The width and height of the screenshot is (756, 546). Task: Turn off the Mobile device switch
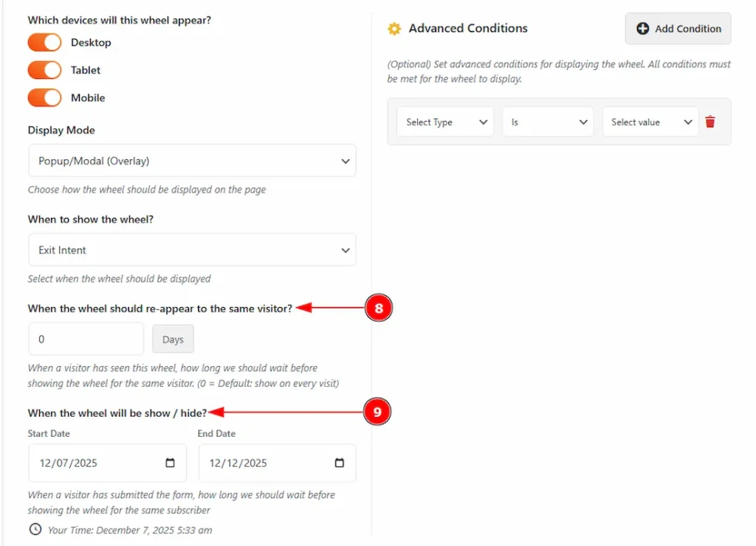pyautogui.click(x=44, y=97)
